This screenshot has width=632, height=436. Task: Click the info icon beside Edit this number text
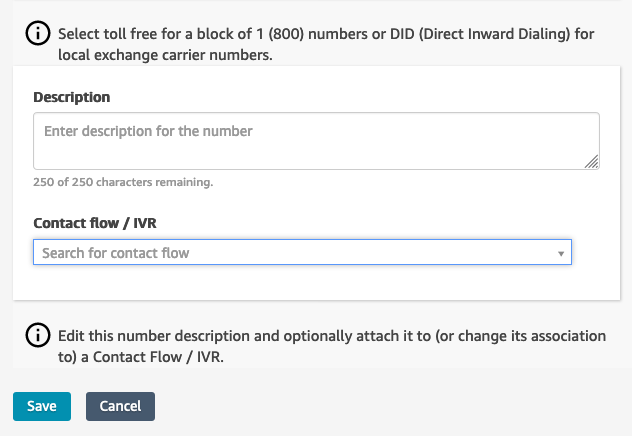tap(38, 335)
